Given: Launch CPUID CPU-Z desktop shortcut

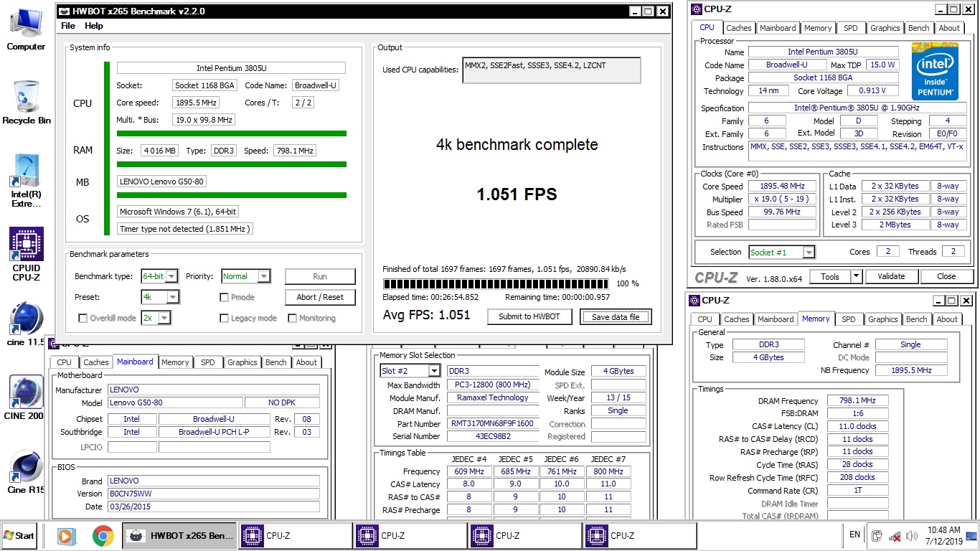Looking at the screenshot, I should (26, 254).
